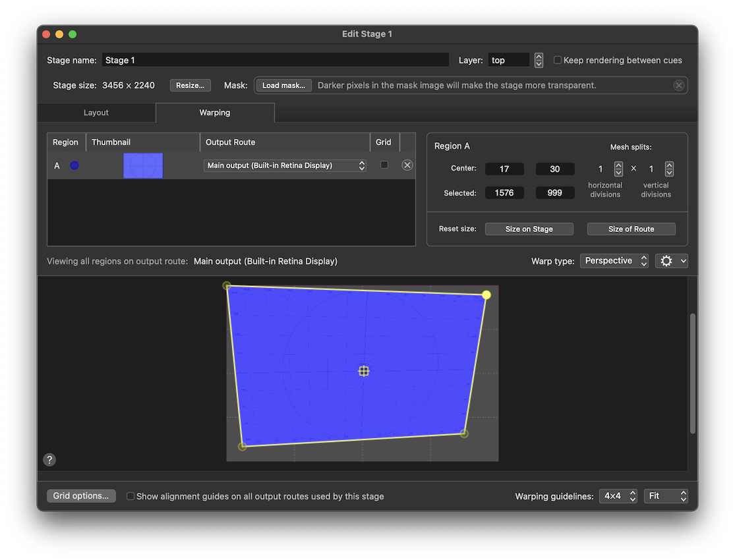The image size is (735, 560).
Task: Select the bottom-left warp corner handle
Action: 243,447
